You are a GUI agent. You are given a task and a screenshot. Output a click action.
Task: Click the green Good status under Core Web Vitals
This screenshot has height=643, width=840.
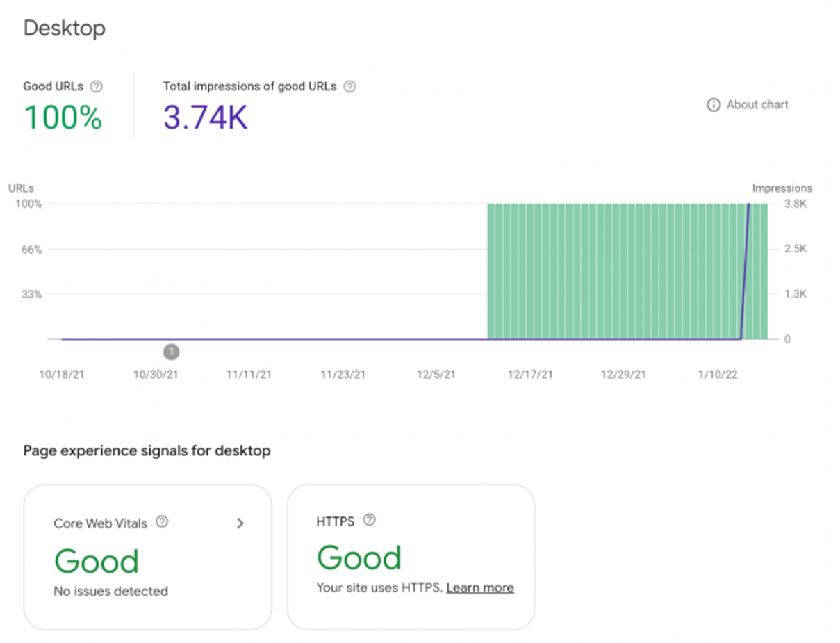[x=97, y=561]
